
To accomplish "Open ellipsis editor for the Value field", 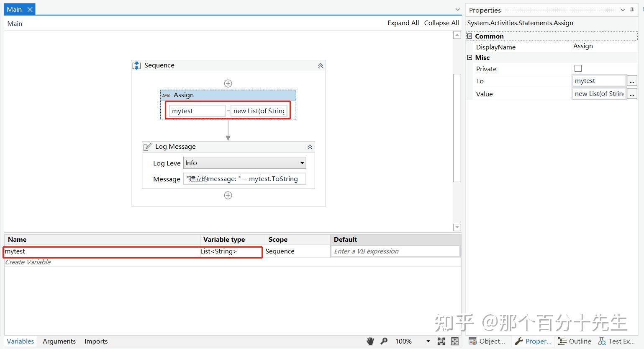I will point(632,94).
